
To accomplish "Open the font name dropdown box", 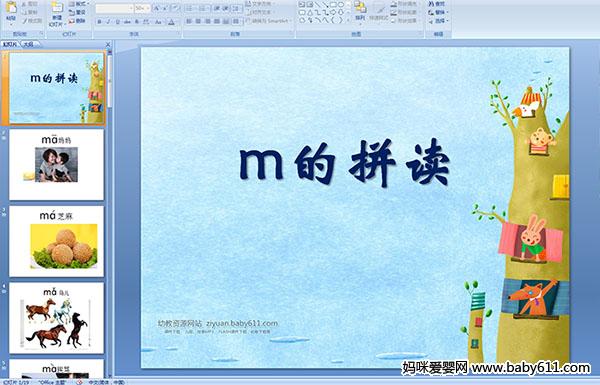I will click(114, 8).
